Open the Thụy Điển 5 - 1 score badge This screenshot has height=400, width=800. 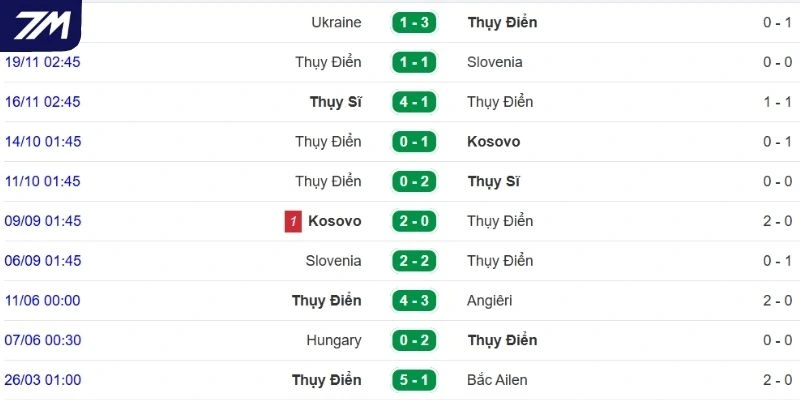point(414,380)
